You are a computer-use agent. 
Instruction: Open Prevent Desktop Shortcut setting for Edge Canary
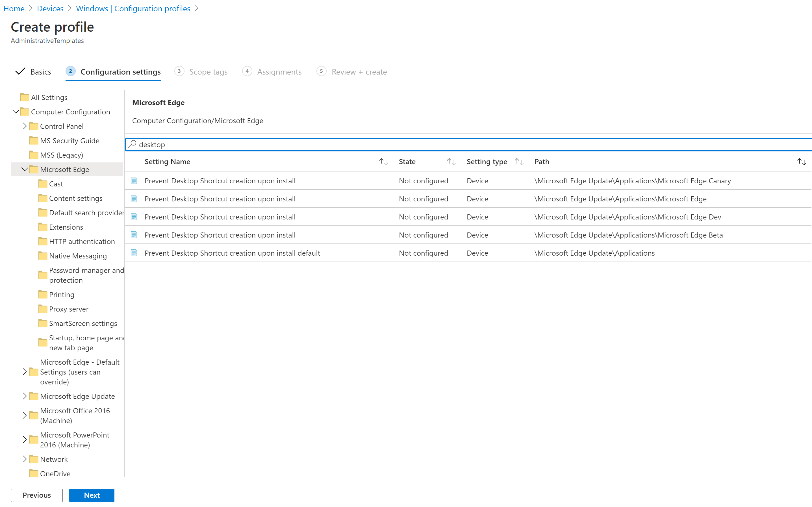coord(220,181)
